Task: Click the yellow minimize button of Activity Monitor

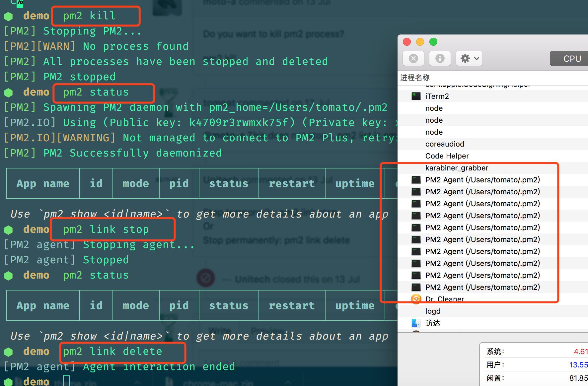Action: click(x=420, y=42)
